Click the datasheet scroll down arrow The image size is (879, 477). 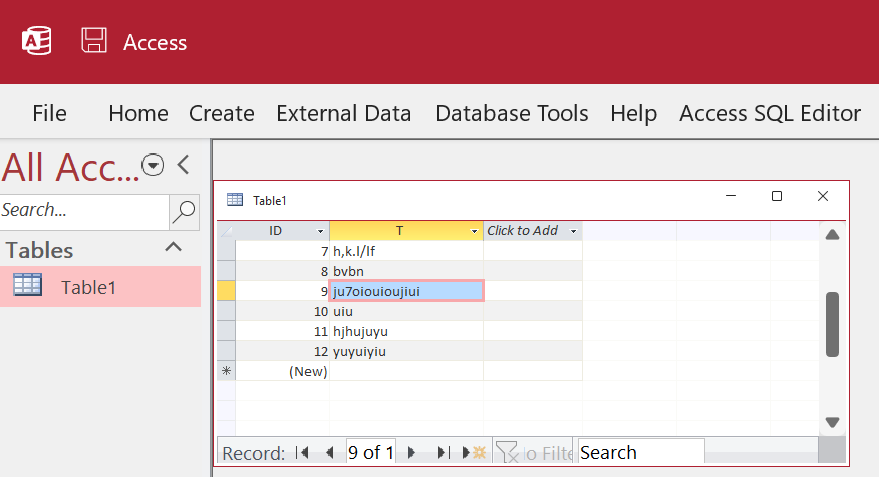click(832, 422)
